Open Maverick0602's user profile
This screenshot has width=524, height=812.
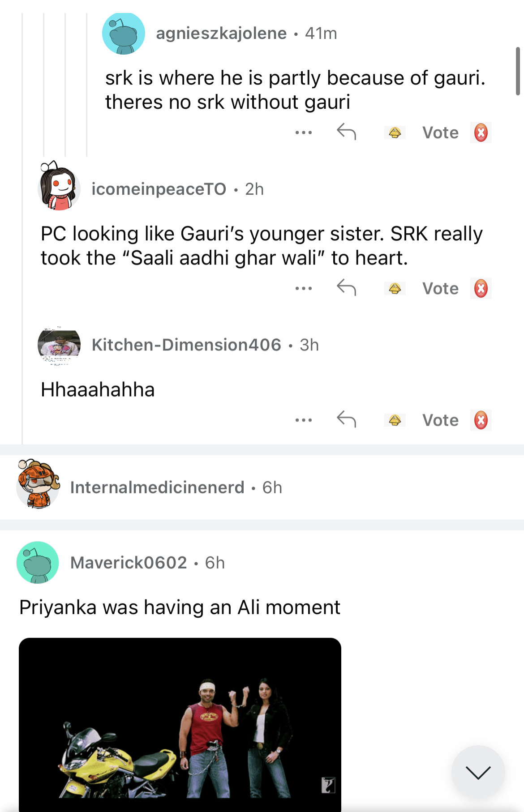[129, 562]
